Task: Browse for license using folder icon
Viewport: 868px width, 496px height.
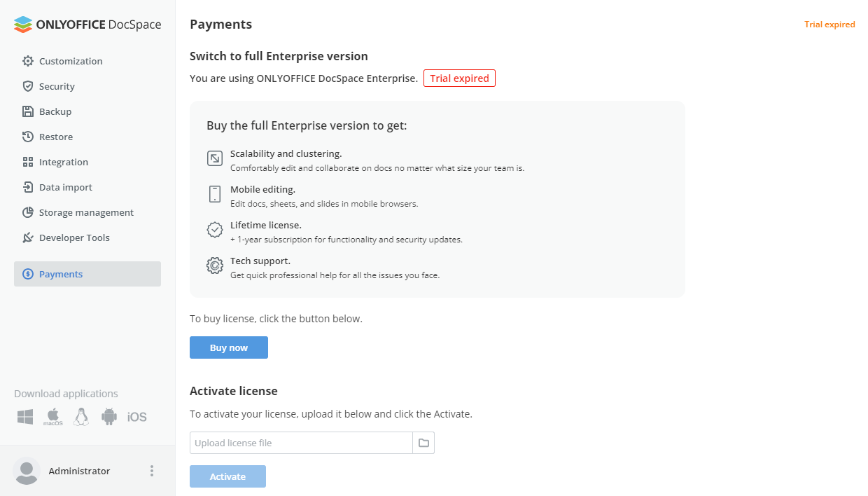Action: click(x=423, y=443)
